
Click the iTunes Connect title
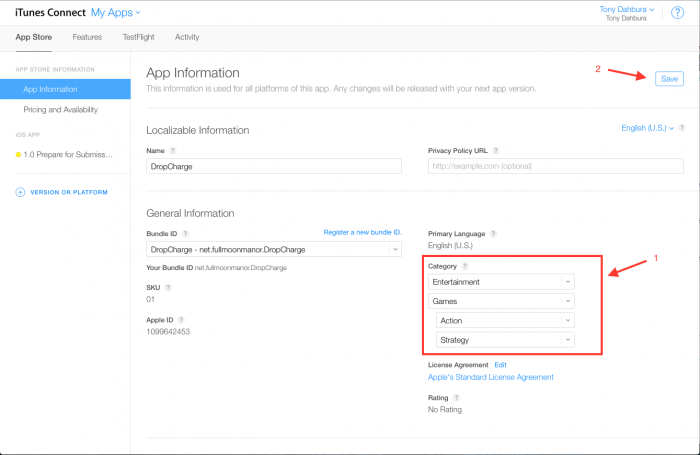[x=50, y=13]
